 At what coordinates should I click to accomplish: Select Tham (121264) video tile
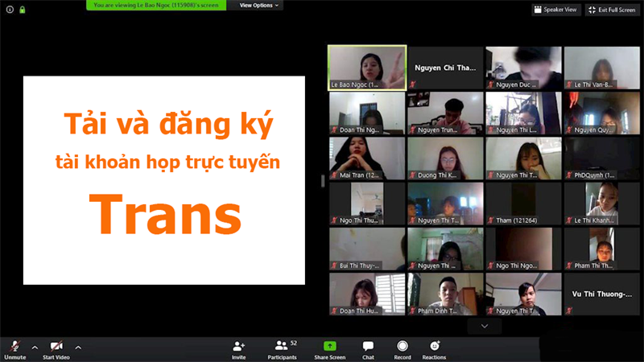[524, 204]
